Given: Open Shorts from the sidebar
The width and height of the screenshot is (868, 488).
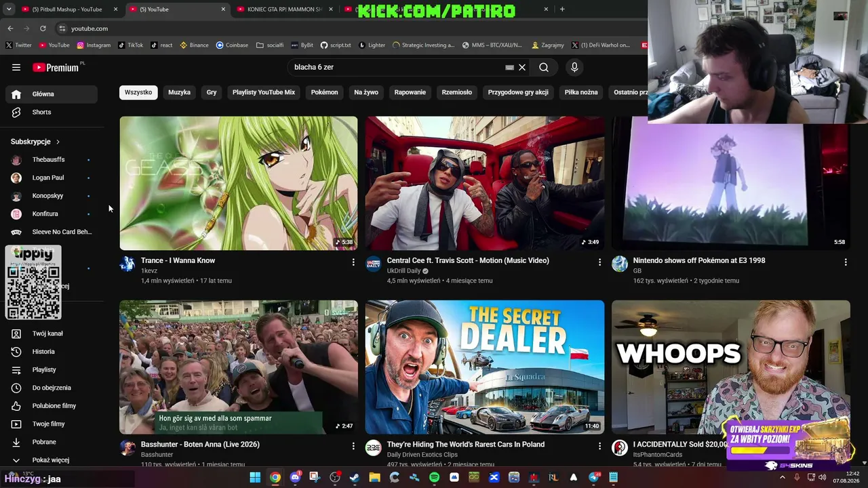Looking at the screenshot, I should pos(52,112).
